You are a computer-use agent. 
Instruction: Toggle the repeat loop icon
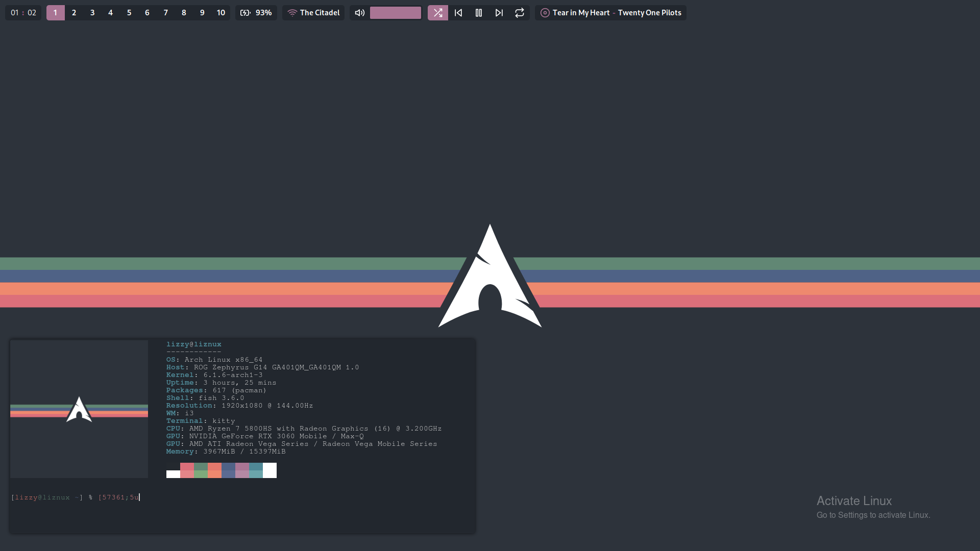coord(520,13)
